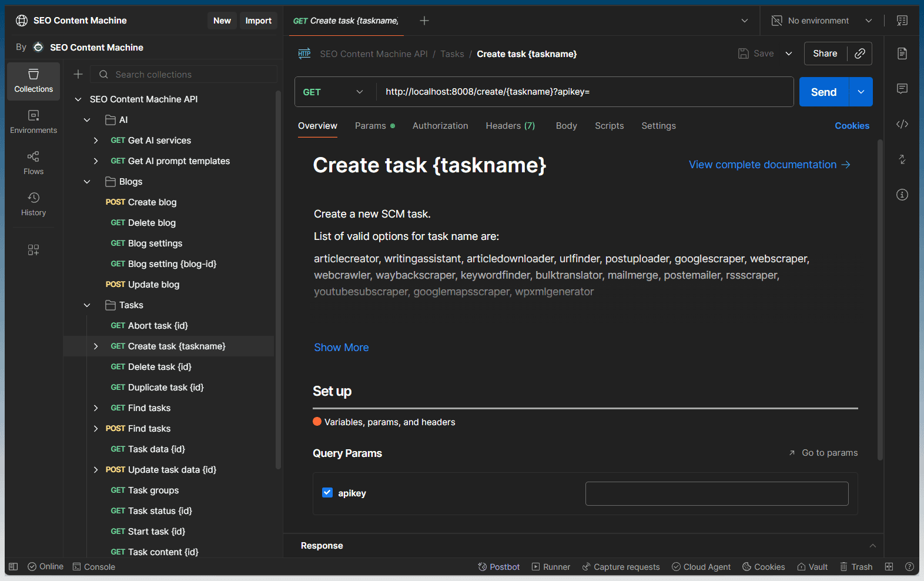Copy request link with the chain icon

[860, 54]
